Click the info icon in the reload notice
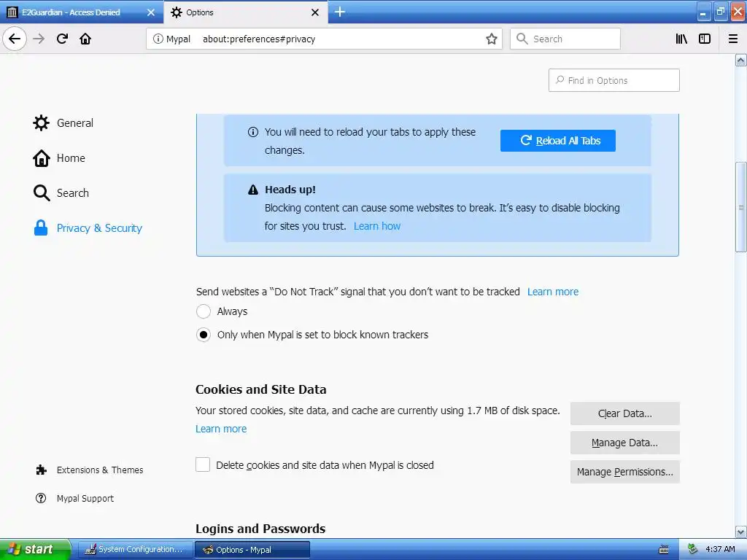747x560 pixels. coord(253,132)
